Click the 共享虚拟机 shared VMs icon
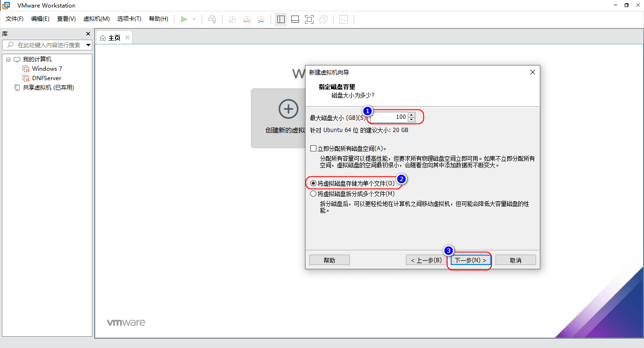This screenshot has width=644, height=348. [x=17, y=88]
